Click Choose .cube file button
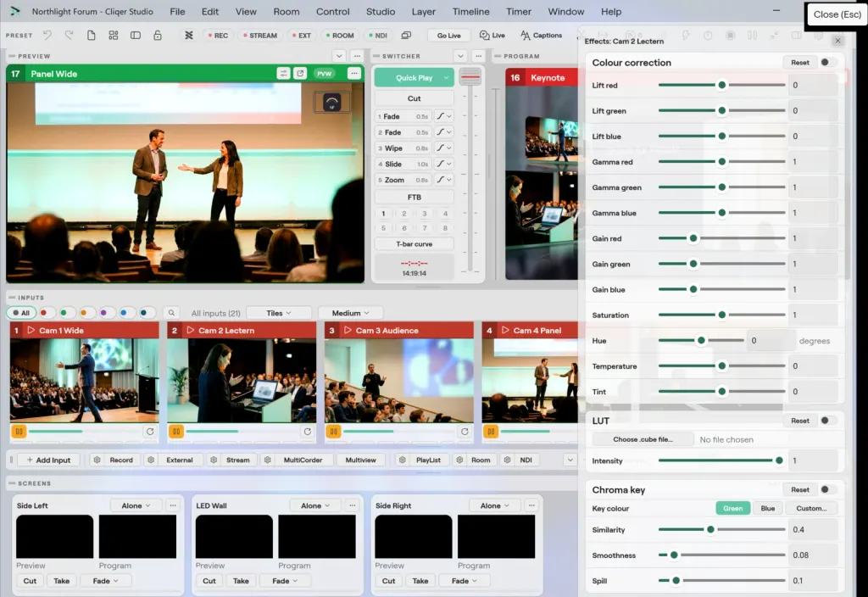Screen dimensions: 868x597 point(643,439)
